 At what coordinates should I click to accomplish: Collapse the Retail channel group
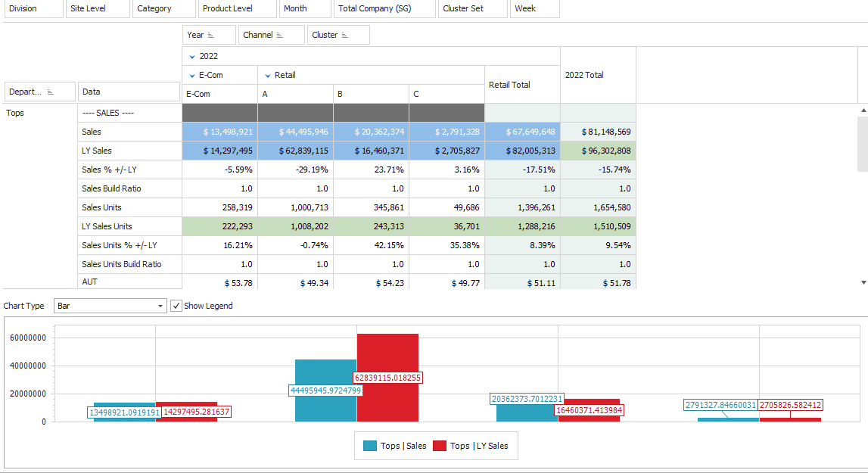pos(267,76)
